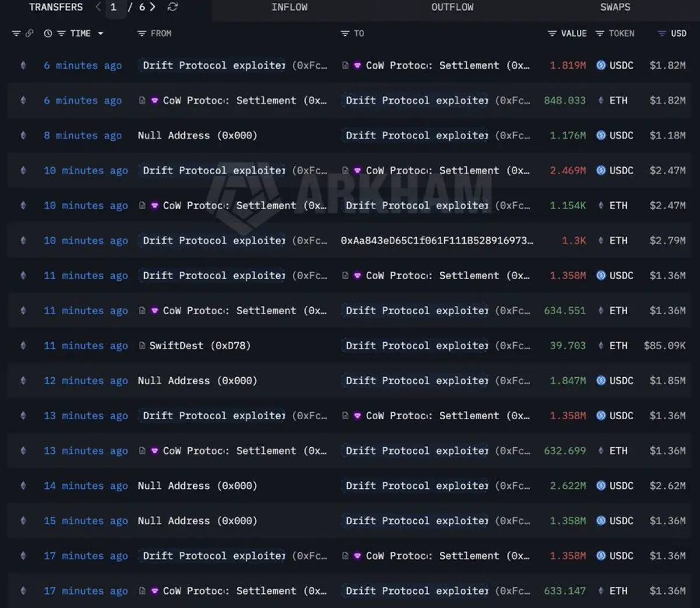The height and width of the screenshot is (608, 700).
Task: Open the 14 minutes ago transaction
Action: point(86,486)
